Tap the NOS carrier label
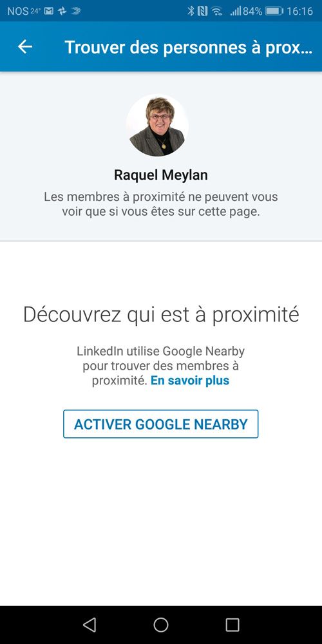This screenshot has height=644, width=322. [17, 11]
